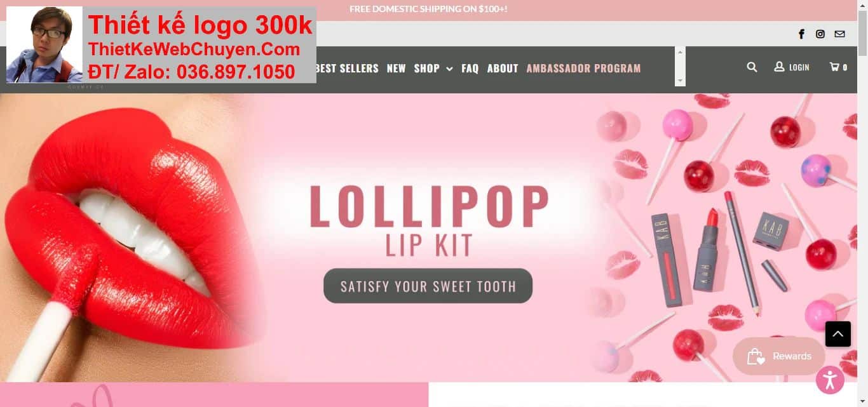Expand the SHOP dropdown chevron

tap(449, 69)
